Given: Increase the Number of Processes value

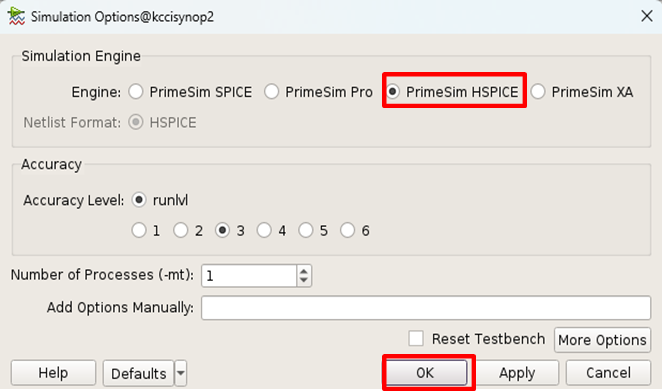Looking at the screenshot, I should pyautogui.click(x=304, y=271).
